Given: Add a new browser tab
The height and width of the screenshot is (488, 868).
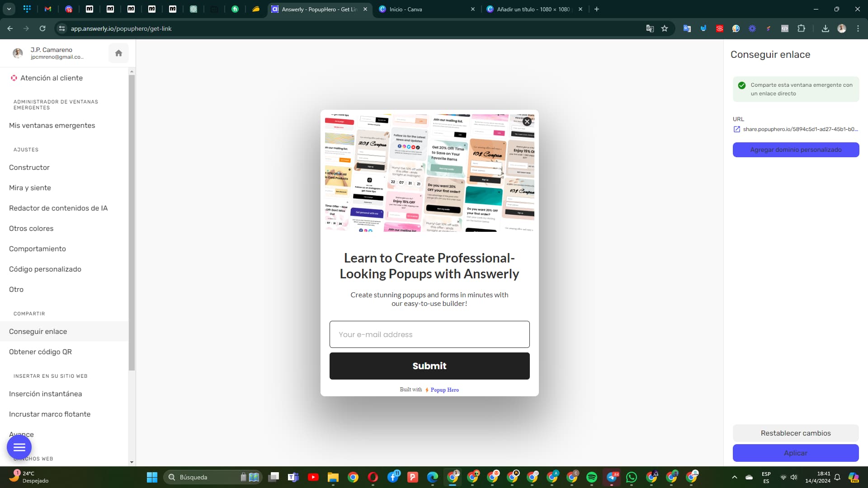Looking at the screenshot, I should [x=597, y=9].
